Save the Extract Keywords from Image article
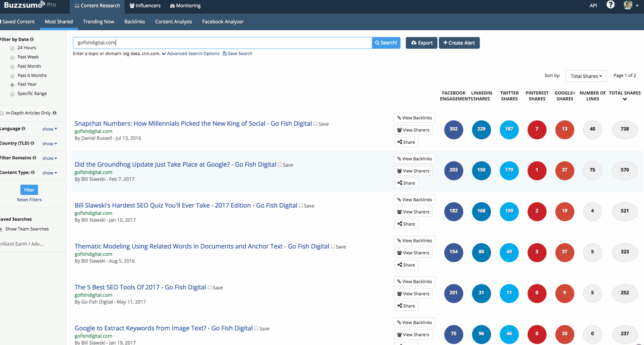 (262, 329)
